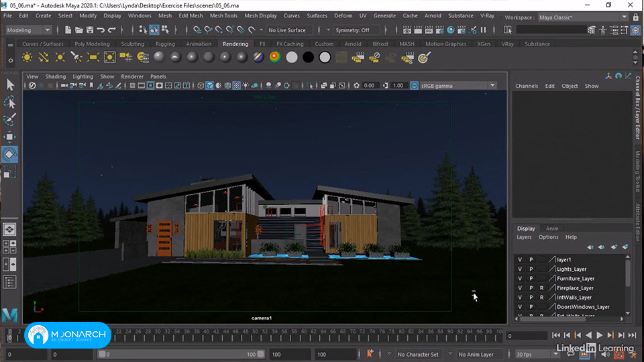644x362 pixels.
Task: Click the Save Scene icon
Action: click(x=90, y=30)
